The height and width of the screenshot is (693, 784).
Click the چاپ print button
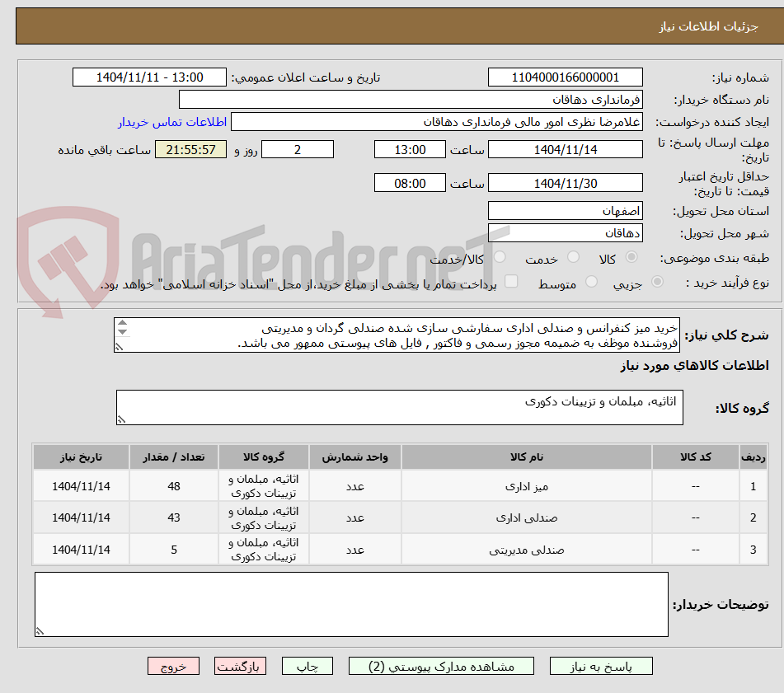307,666
